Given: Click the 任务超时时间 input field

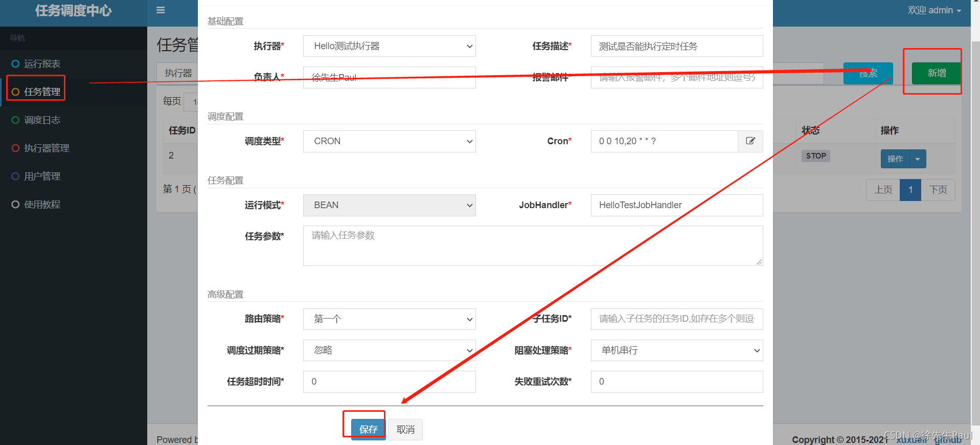Looking at the screenshot, I should pyautogui.click(x=390, y=382).
